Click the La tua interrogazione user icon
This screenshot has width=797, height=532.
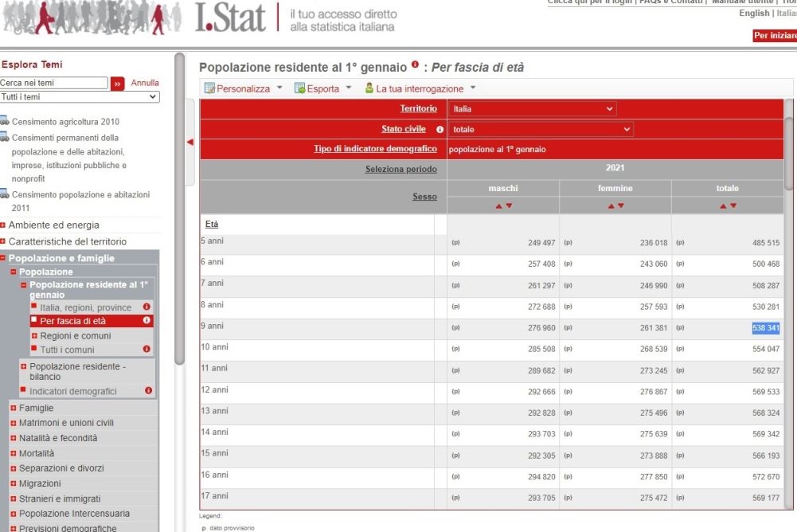(369, 88)
